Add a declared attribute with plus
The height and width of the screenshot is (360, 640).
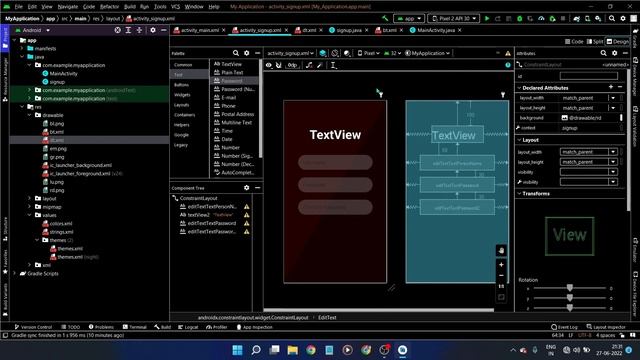(611, 87)
